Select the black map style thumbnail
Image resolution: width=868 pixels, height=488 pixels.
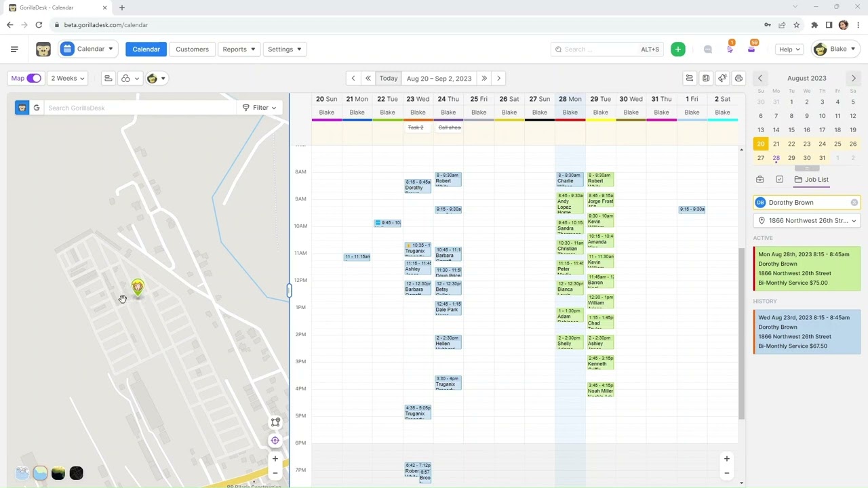[x=76, y=473]
